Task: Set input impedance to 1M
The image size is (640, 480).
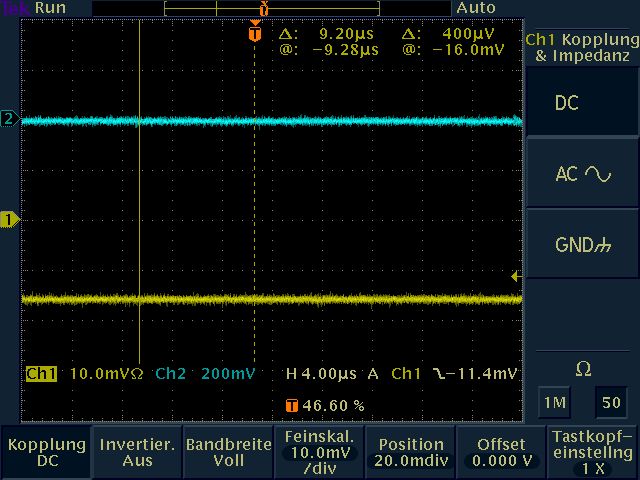Action: (x=553, y=403)
